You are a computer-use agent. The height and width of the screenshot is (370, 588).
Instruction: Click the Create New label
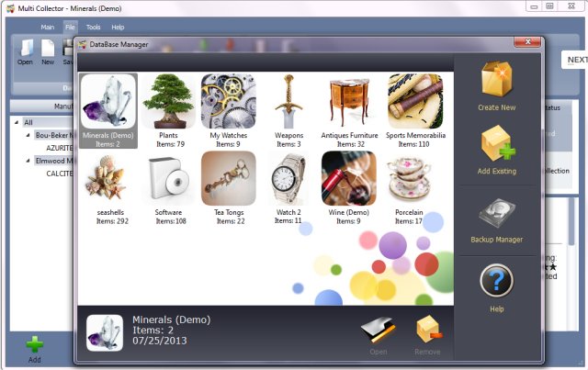(x=496, y=107)
